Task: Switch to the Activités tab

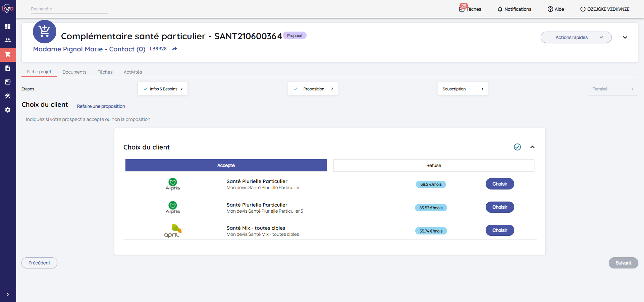Action: (133, 72)
